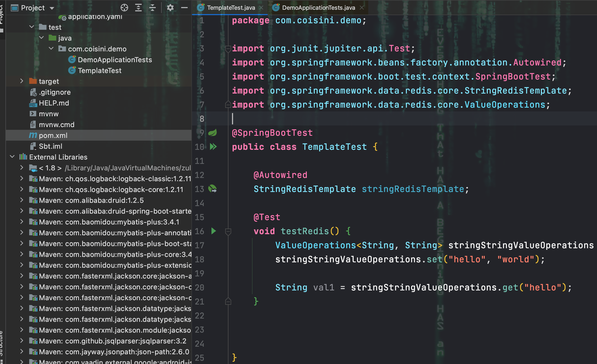
Task: Select HELP.md in project tree
Action: (54, 103)
